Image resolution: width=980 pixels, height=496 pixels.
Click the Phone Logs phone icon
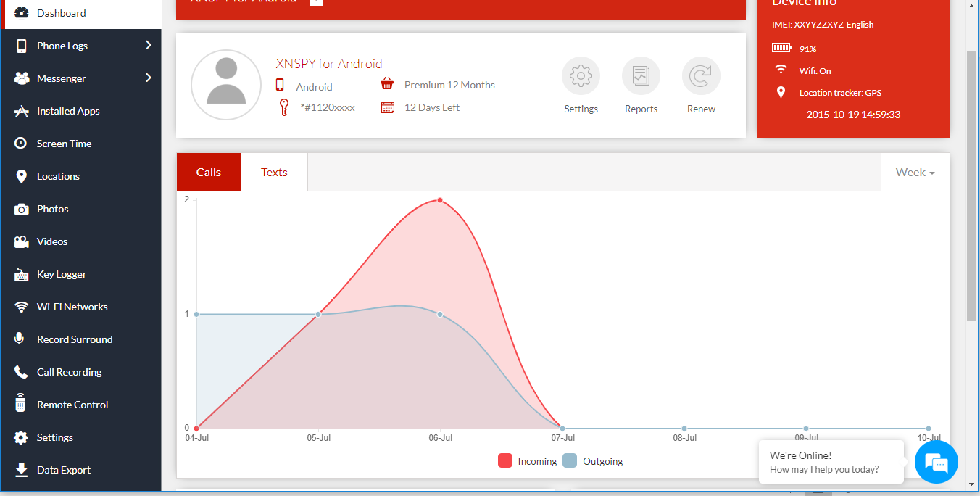pos(22,46)
